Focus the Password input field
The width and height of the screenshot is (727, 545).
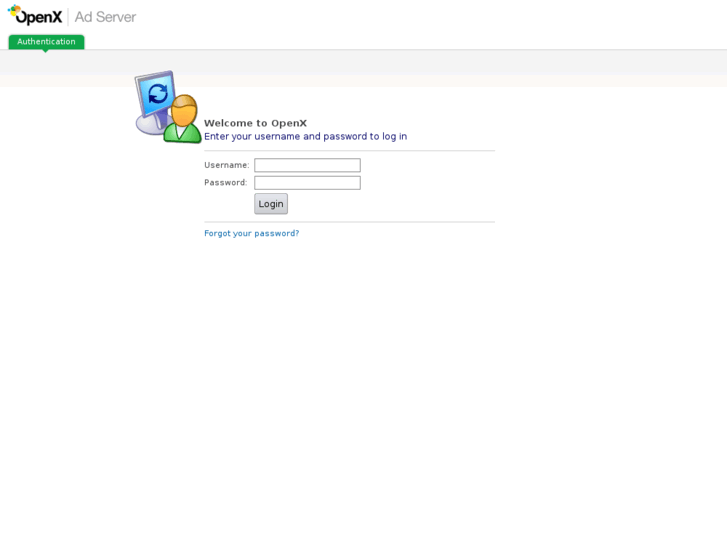(307, 183)
